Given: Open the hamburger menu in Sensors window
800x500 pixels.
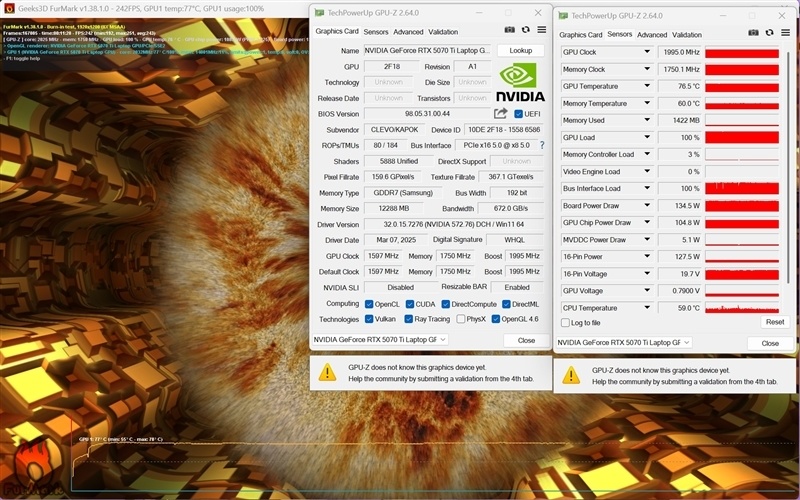Looking at the screenshot, I should click(785, 33).
